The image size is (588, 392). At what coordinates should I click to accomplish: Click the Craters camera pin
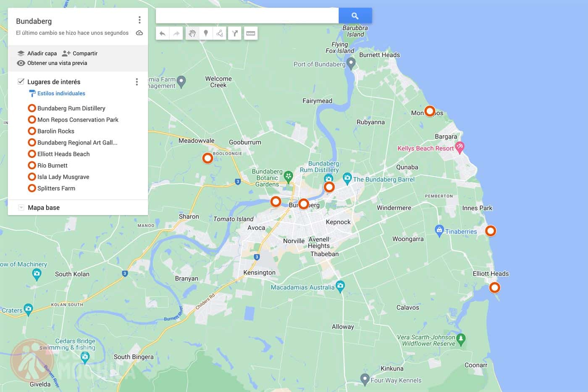click(x=28, y=309)
